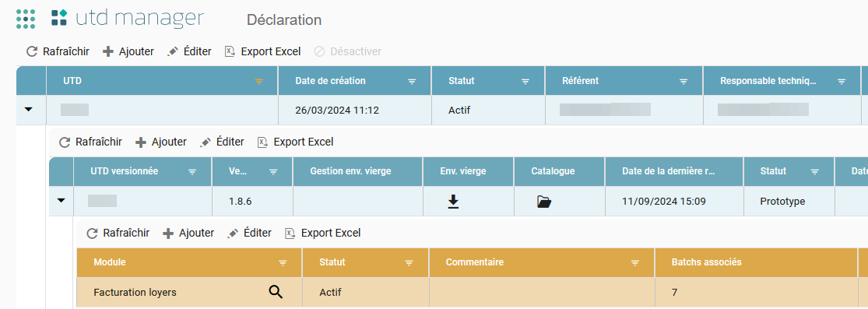The height and width of the screenshot is (309, 868).
Task: Select the top row Actif status cell
Action: point(488,111)
